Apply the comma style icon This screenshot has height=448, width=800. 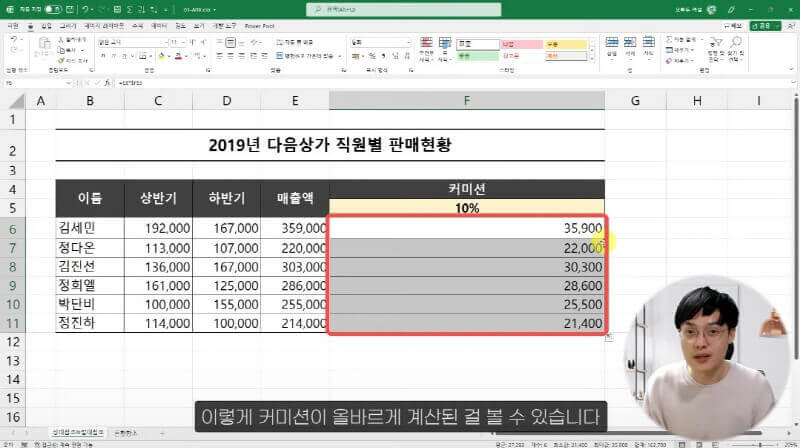tap(383, 56)
